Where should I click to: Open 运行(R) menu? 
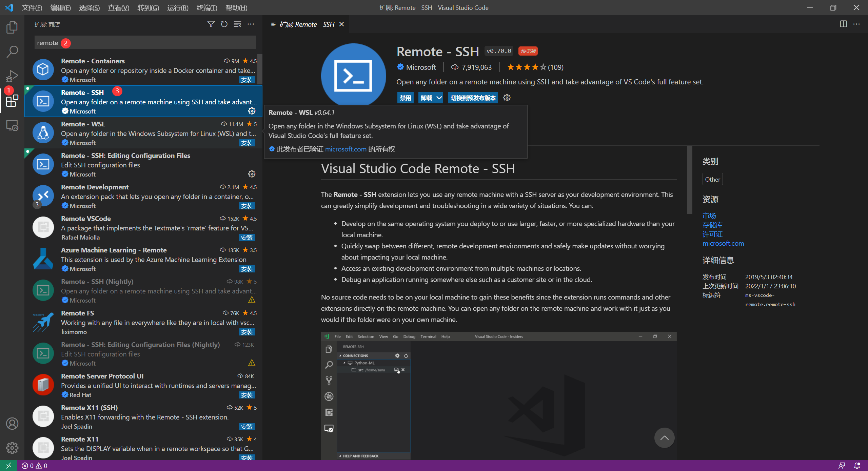(x=177, y=7)
